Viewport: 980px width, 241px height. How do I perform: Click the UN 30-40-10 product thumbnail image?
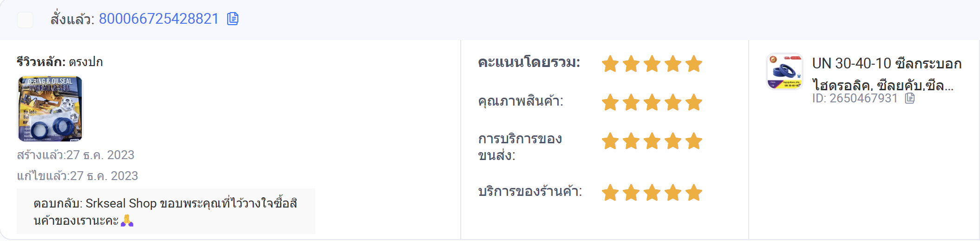784,71
